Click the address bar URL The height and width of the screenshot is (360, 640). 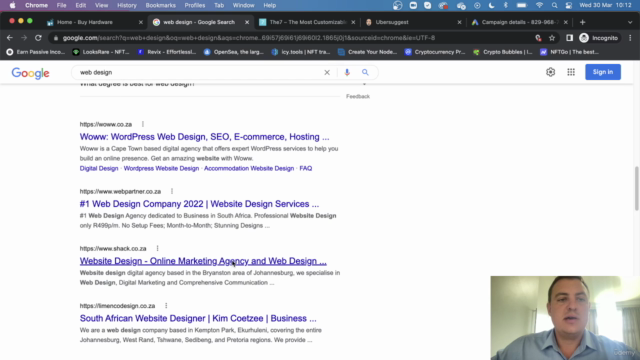tap(249, 38)
